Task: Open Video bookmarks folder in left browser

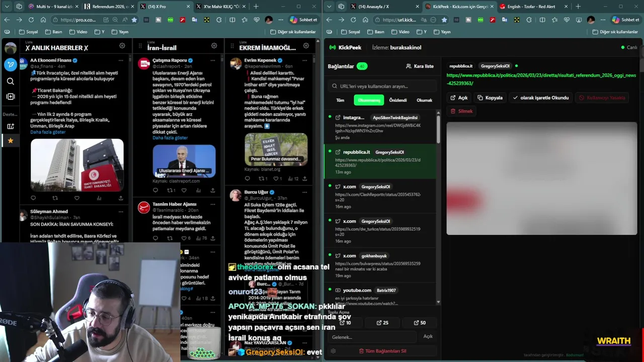Action: pos(77,32)
